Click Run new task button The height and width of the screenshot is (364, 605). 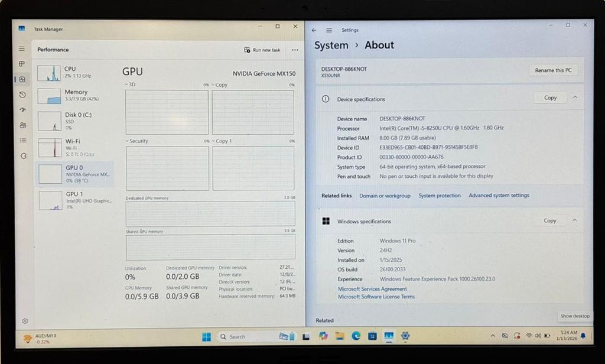pos(262,50)
